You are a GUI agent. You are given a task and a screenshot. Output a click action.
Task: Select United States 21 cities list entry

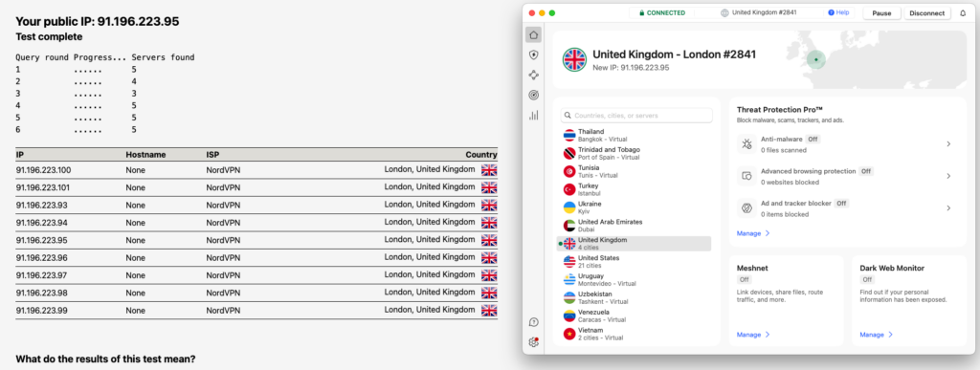(x=634, y=261)
